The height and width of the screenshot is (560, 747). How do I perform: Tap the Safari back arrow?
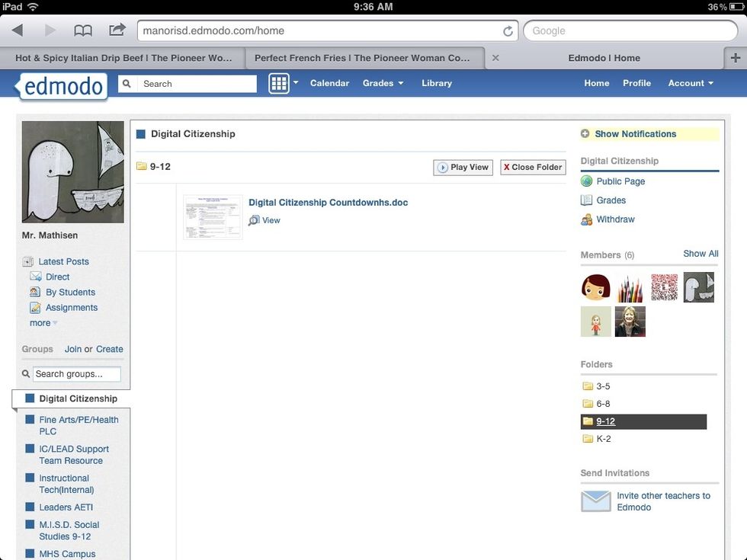[x=18, y=30]
